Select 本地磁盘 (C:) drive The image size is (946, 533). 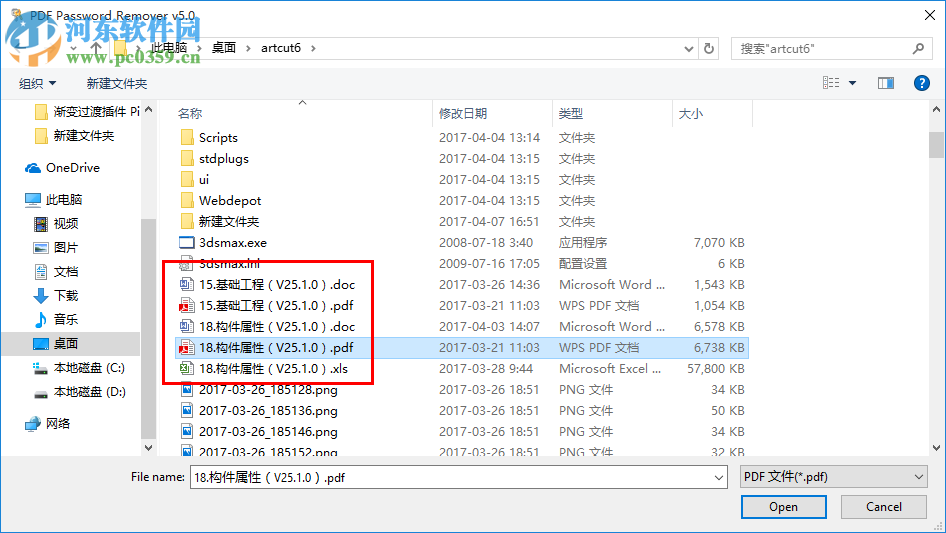pos(79,368)
